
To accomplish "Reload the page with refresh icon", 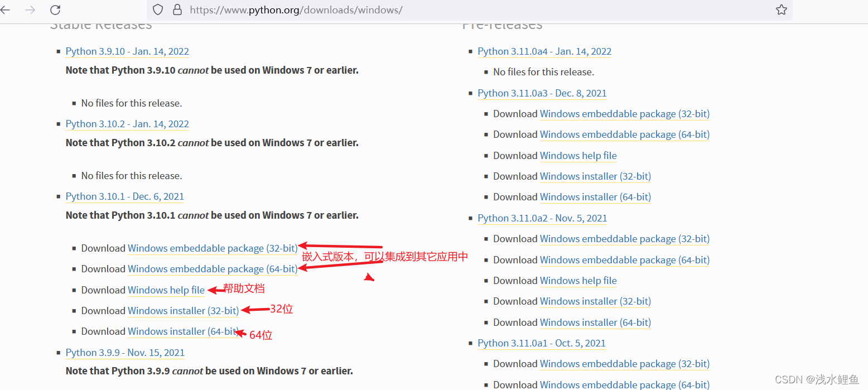I will click(x=55, y=10).
